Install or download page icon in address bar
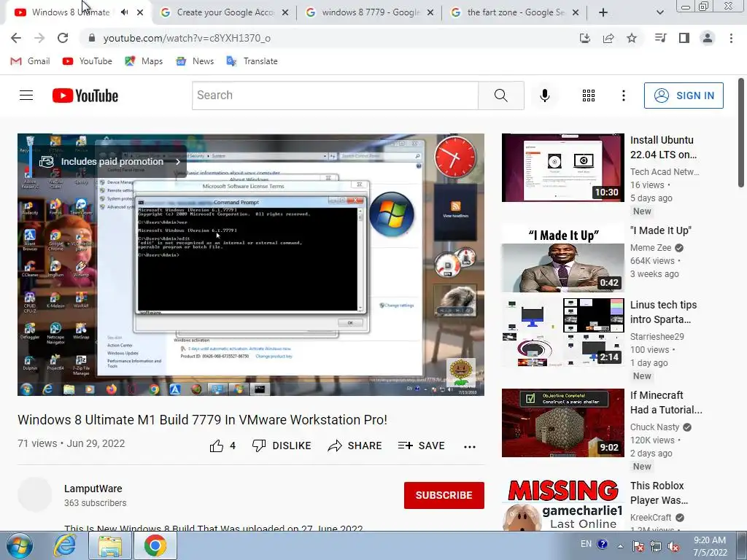Screen dimensions: 747x560 point(585,38)
